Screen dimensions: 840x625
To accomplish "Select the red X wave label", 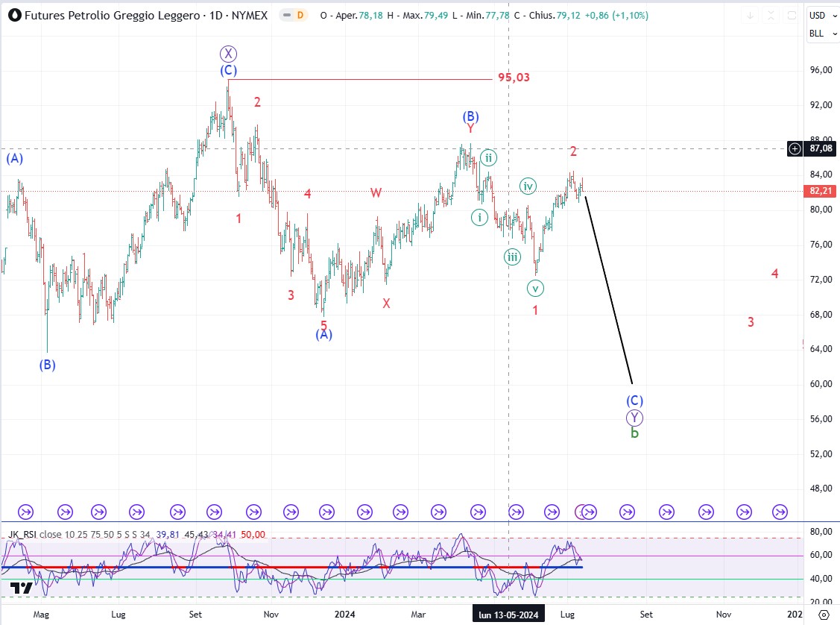I will tap(386, 304).
